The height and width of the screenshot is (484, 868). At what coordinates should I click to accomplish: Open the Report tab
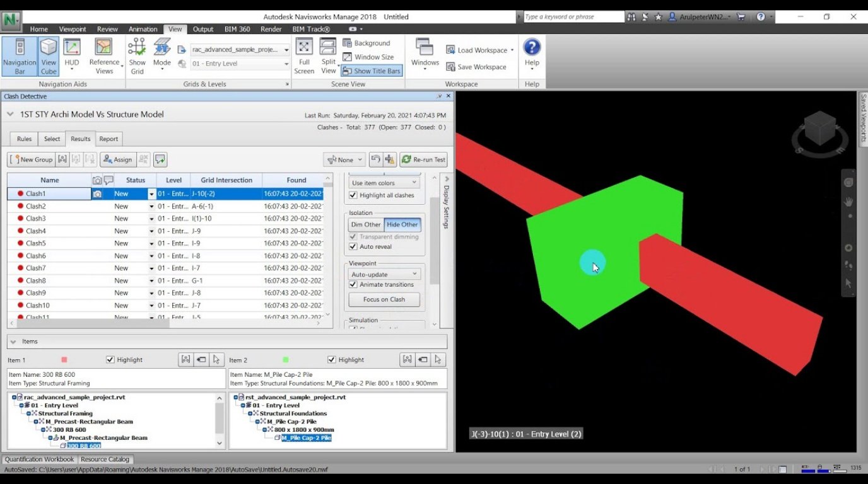click(x=108, y=139)
